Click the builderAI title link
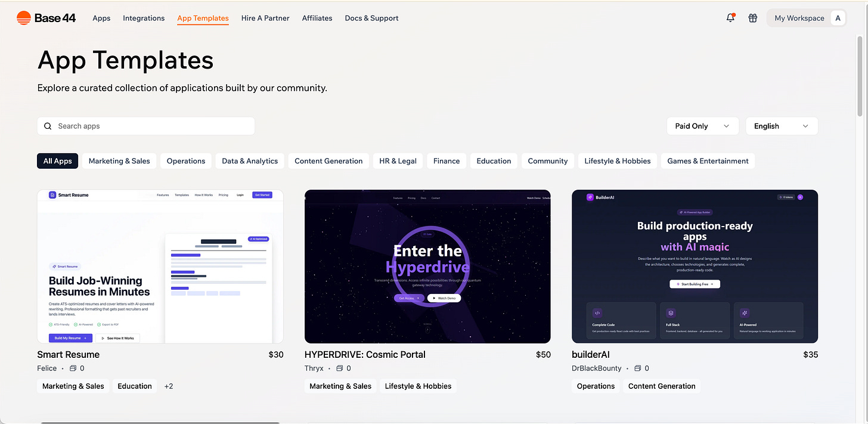This screenshot has height=424, width=868. point(591,354)
